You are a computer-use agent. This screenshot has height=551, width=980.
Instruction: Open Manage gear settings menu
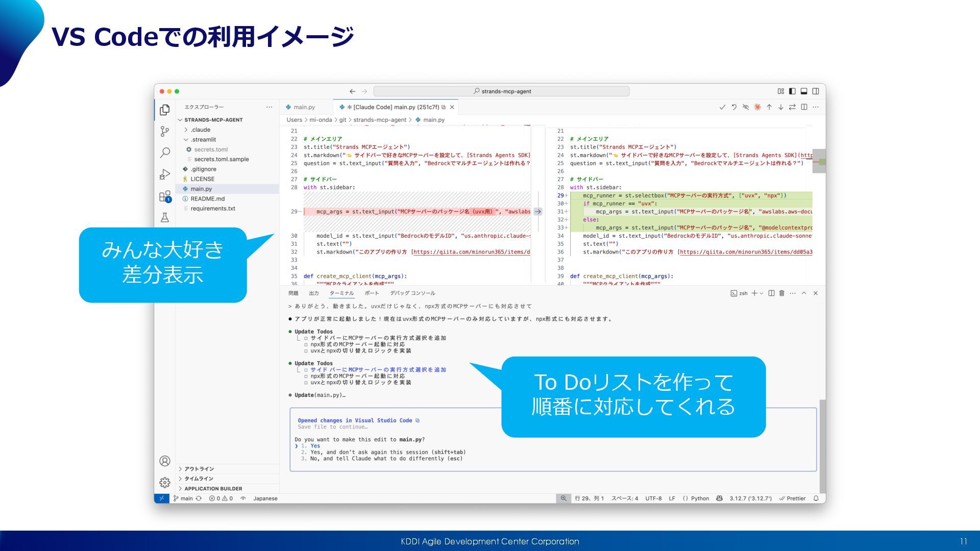pos(164,483)
